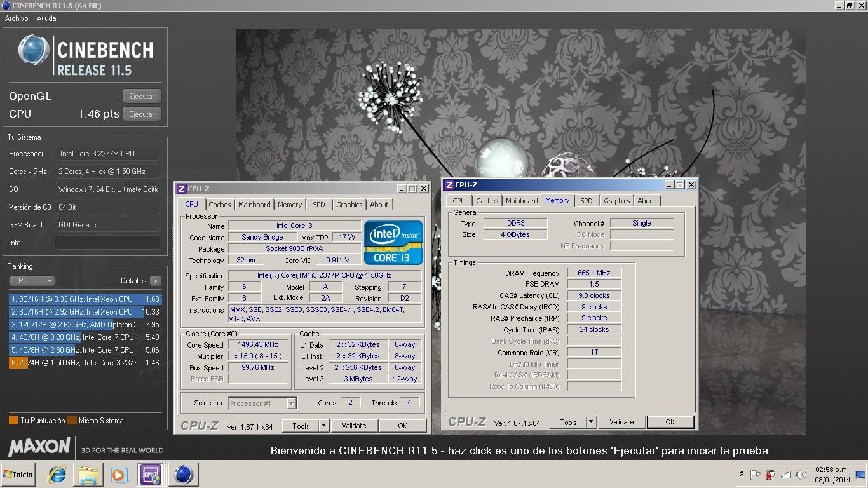Click the Cinebench logo sphere icon
Screen dimensions: 868x488
(x=33, y=51)
